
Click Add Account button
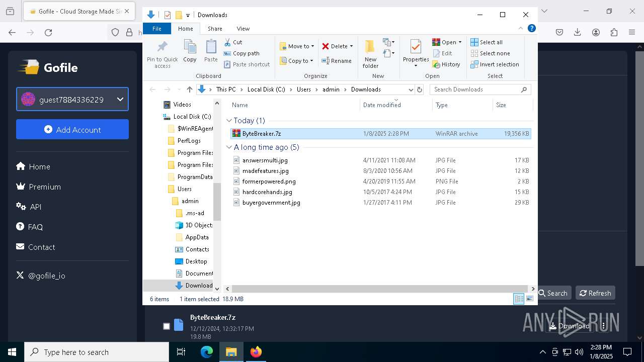(72, 129)
